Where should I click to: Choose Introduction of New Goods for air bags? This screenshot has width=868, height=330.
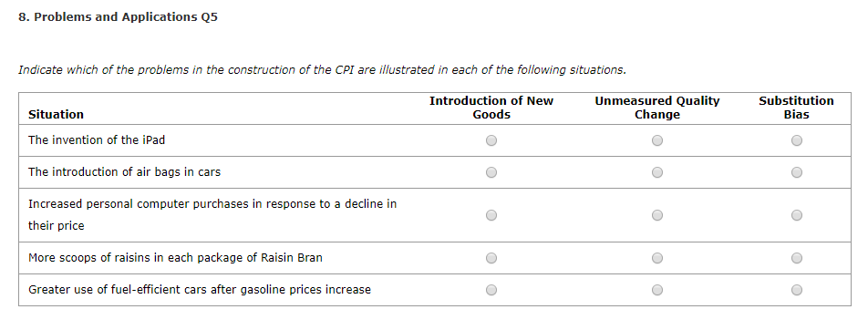[491, 173]
